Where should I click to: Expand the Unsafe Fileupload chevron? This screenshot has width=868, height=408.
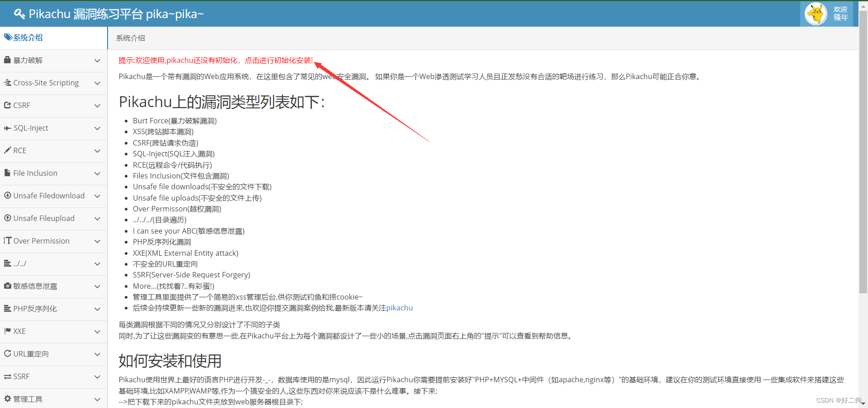click(97, 219)
